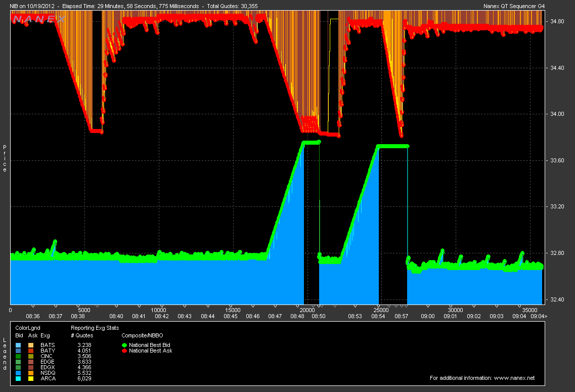Click the ARCA quote count 6,029
The width and height of the screenshot is (575, 392).
pos(84,378)
